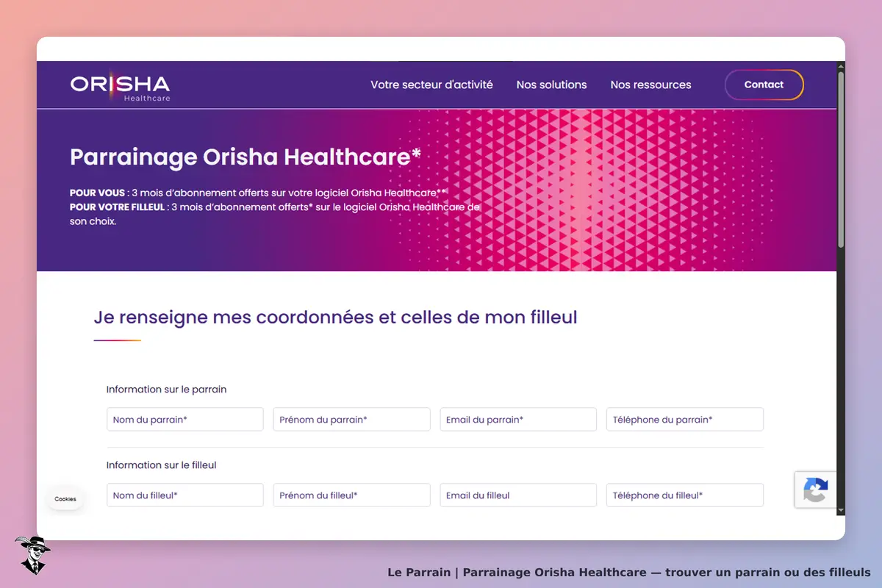
Task: Click the page vertical scrollbar thumb
Action: (841, 159)
